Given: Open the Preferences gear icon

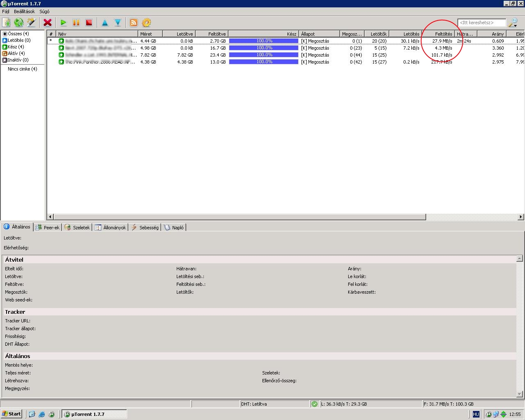Looking at the screenshot, I should click(x=146, y=23).
